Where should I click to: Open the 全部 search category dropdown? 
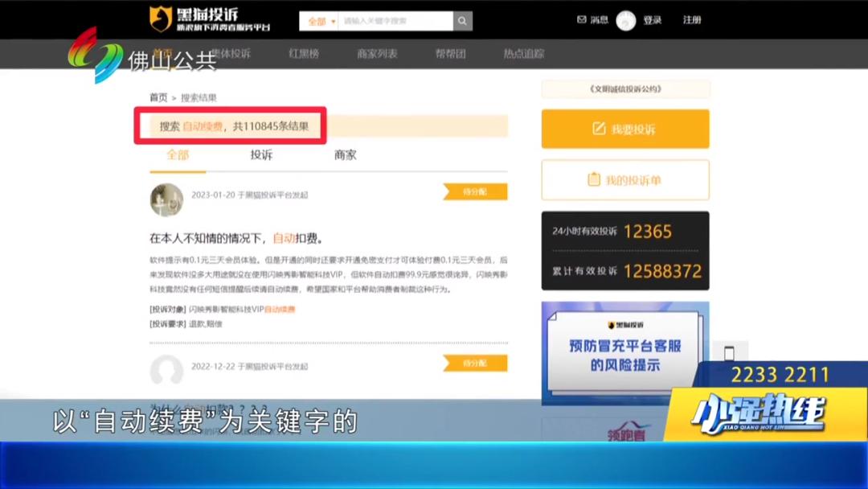click(x=319, y=21)
